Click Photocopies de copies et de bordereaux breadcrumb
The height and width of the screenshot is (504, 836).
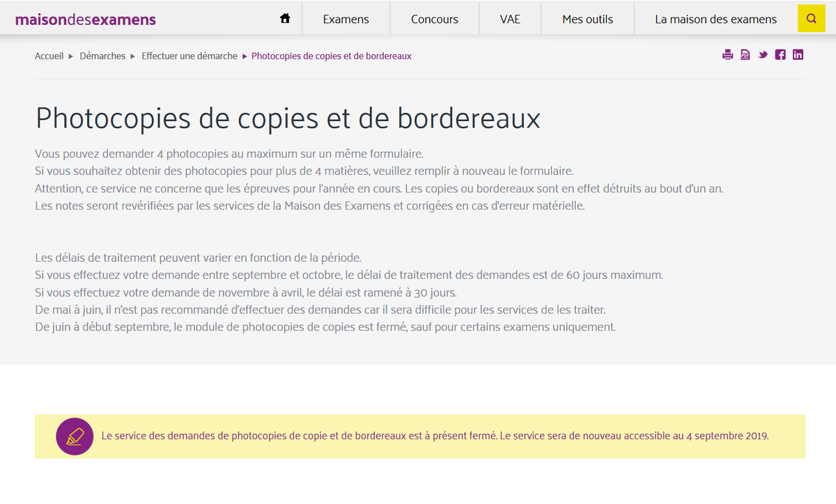click(x=332, y=56)
